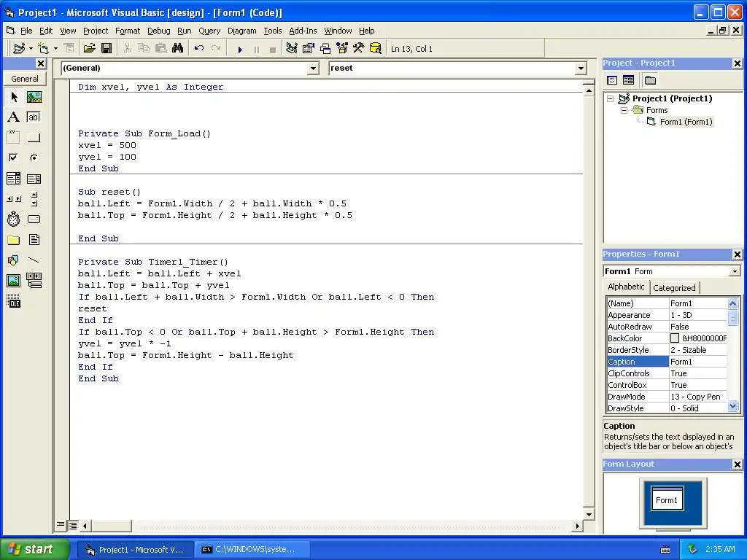Open Find using the binoculars icon

point(178,48)
